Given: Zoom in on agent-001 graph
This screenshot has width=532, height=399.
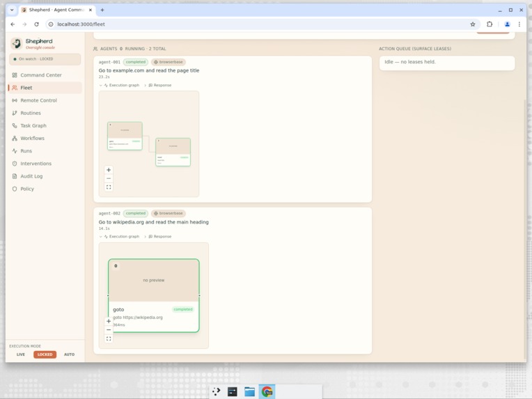Looking at the screenshot, I should pyautogui.click(x=109, y=170).
